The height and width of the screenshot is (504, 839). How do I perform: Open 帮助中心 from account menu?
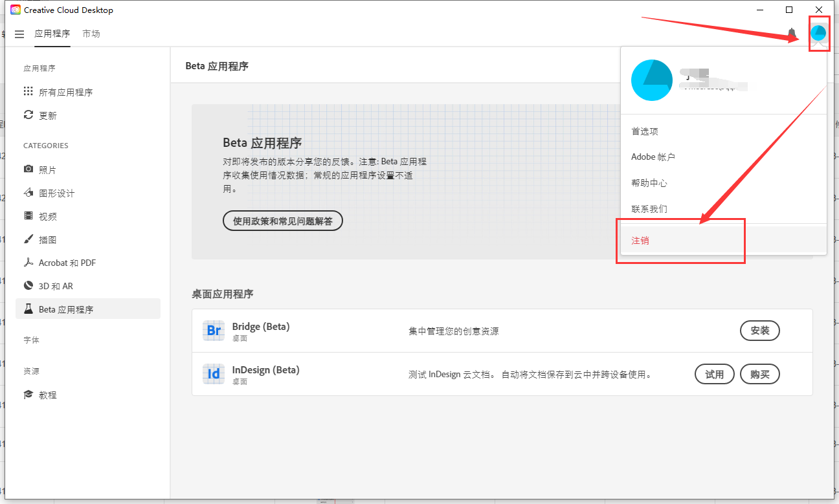(x=723, y=183)
